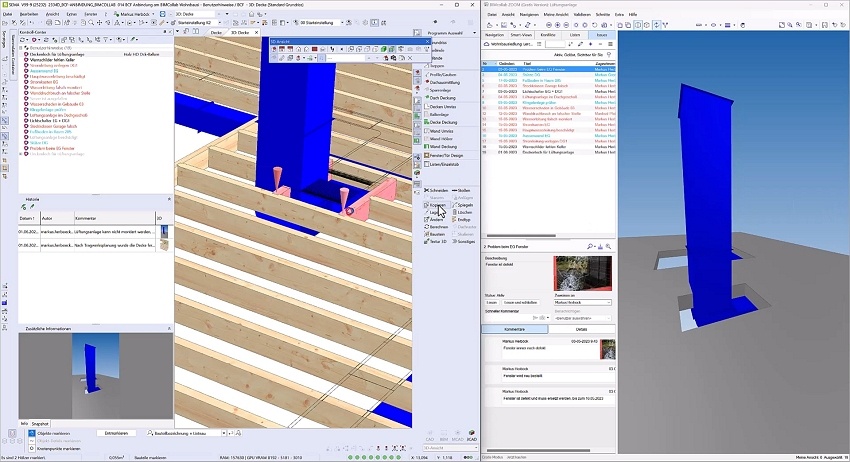Click the Textur 3D tool

pyautogui.click(x=436, y=241)
